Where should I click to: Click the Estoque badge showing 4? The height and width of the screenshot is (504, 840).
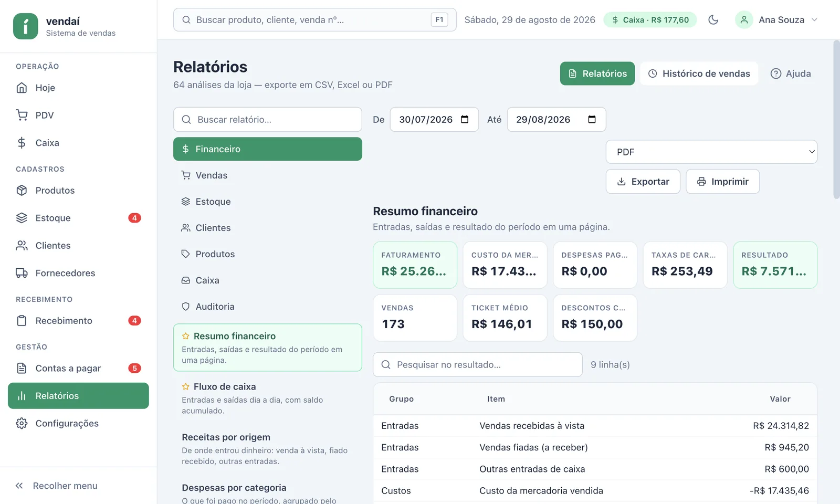point(134,218)
